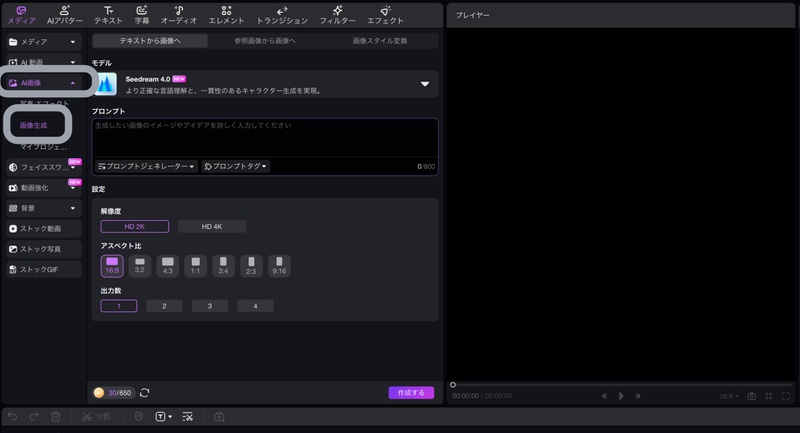Choose the 3:2 aspect ratio
The height and width of the screenshot is (433, 800).
139,266
